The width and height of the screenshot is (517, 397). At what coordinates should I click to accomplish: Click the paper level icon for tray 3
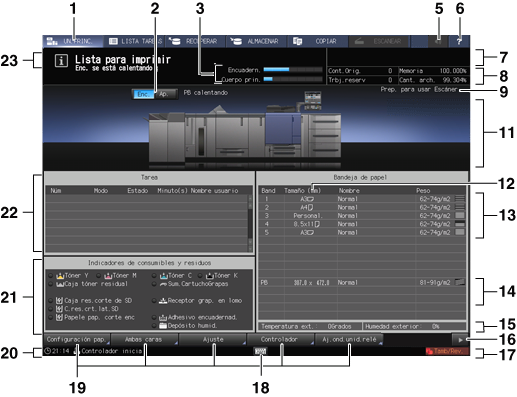click(x=460, y=216)
